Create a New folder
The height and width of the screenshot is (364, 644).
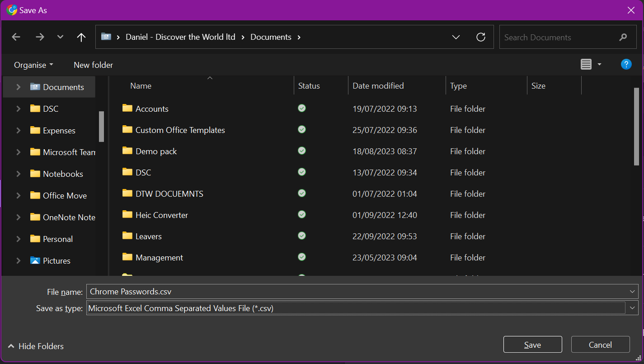click(x=93, y=65)
